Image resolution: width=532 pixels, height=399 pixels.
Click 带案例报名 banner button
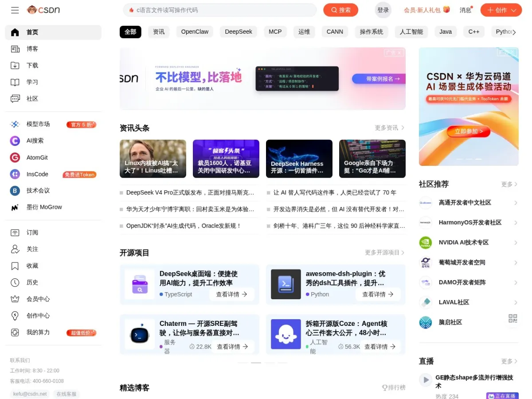coord(379,79)
